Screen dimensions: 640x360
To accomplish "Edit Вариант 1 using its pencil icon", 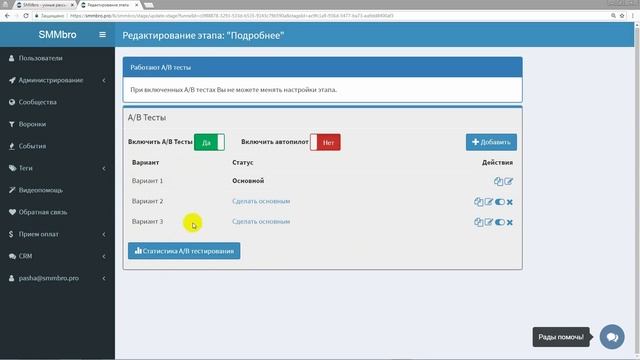I will pyautogui.click(x=509, y=182).
